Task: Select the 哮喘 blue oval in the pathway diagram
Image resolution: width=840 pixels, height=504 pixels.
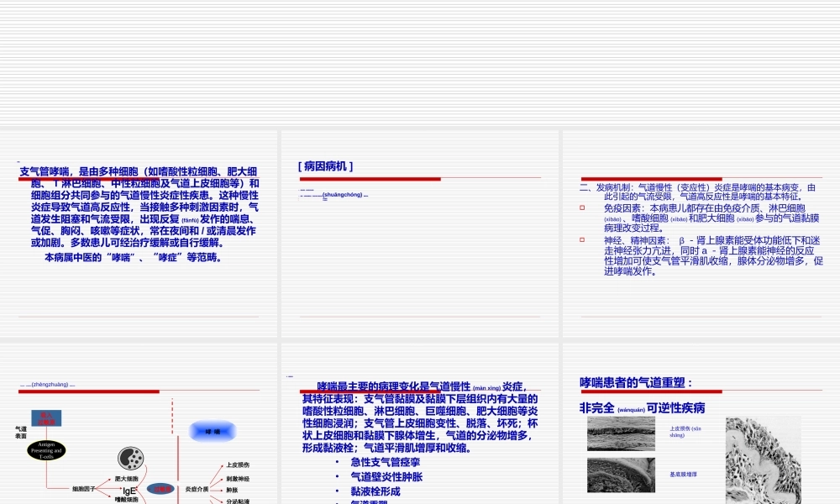Action: pos(212,431)
